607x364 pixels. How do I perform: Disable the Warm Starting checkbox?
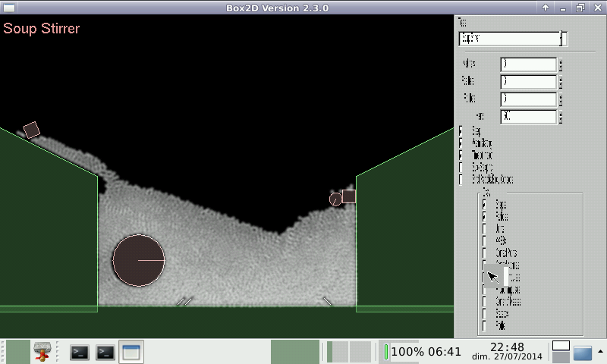[461, 143]
